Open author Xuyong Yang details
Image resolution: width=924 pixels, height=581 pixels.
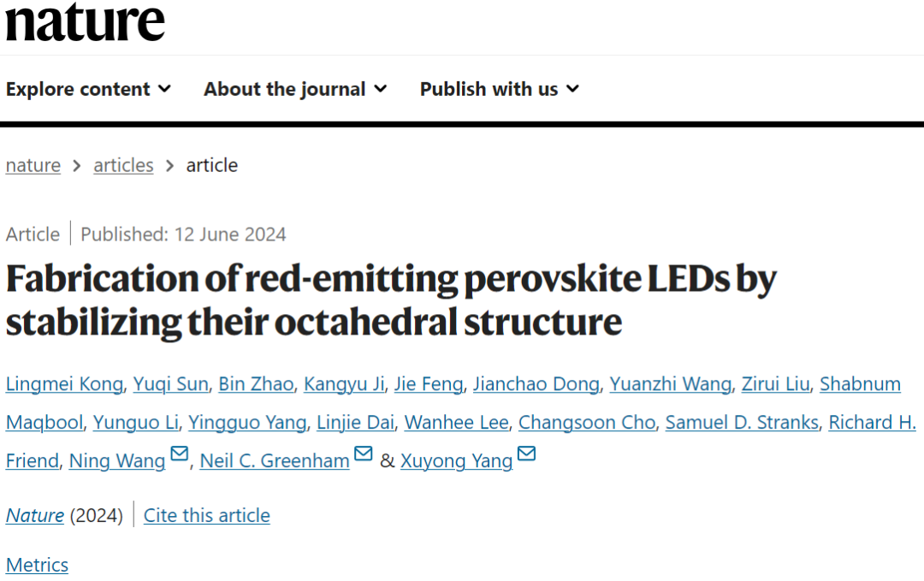point(457,461)
